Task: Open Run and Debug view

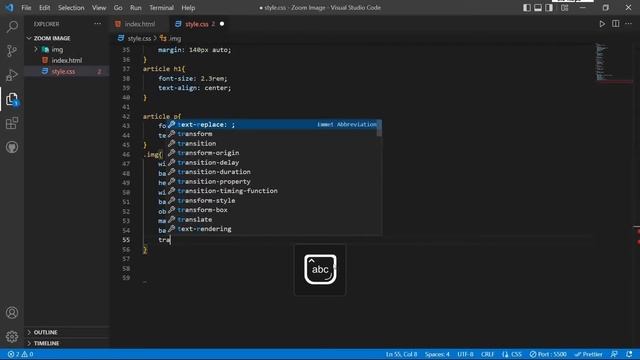Action: pos(12,75)
